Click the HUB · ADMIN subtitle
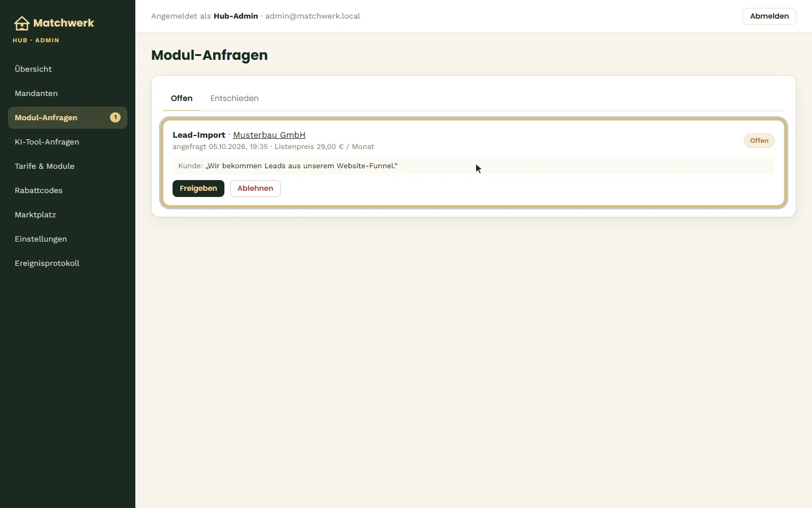Image resolution: width=812 pixels, height=508 pixels. coord(36,41)
